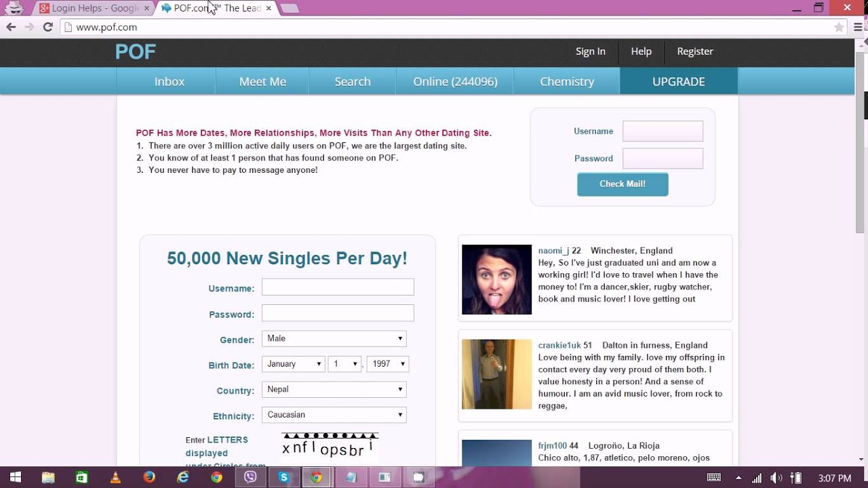
Task: Close the Login Helps Google tab
Action: click(146, 8)
